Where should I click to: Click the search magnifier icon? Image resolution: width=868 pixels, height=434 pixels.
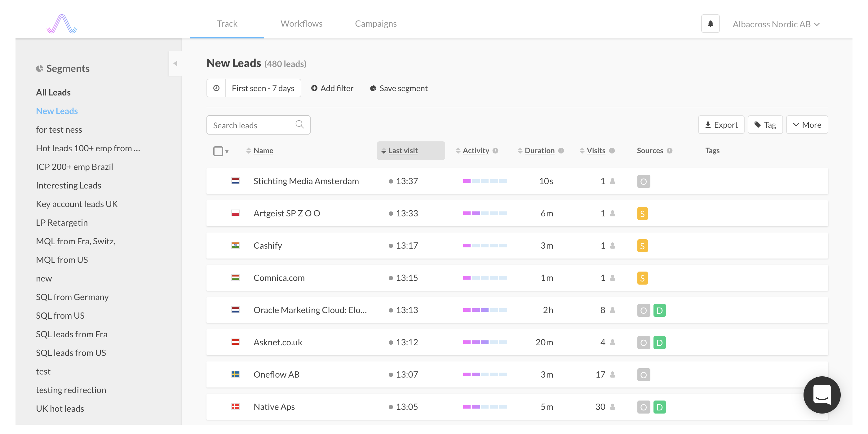[x=299, y=125]
